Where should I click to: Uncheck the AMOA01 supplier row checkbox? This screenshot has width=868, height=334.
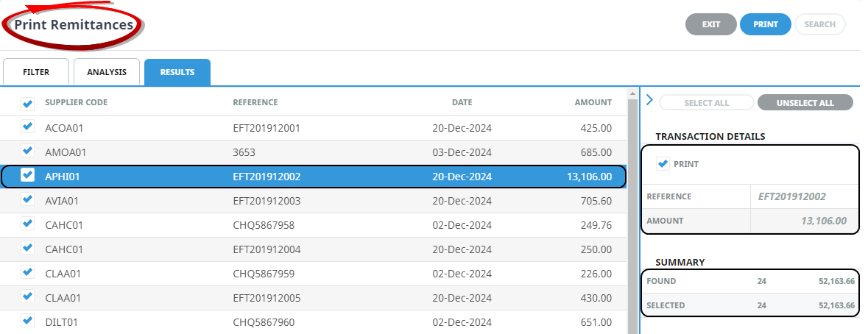28,151
